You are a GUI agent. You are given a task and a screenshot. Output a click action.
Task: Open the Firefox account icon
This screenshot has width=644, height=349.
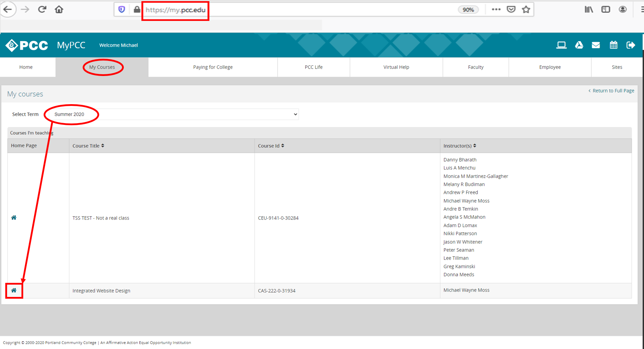click(x=623, y=9)
